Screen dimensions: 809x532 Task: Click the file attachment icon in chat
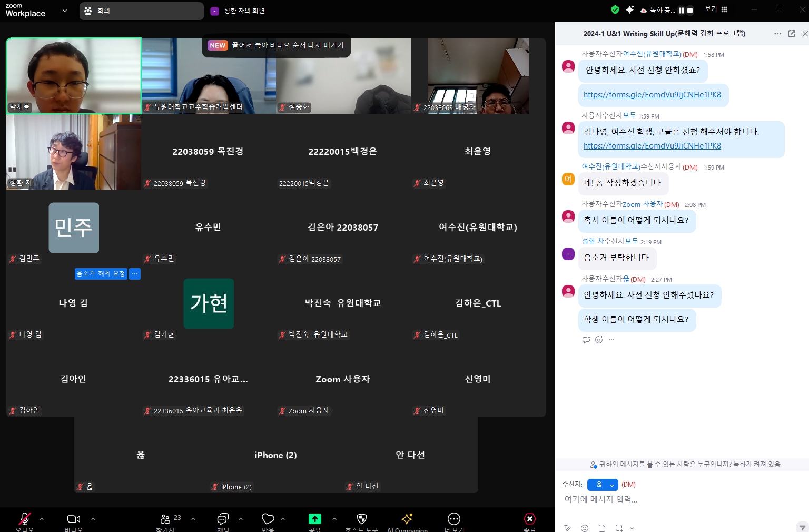tap(602, 528)
